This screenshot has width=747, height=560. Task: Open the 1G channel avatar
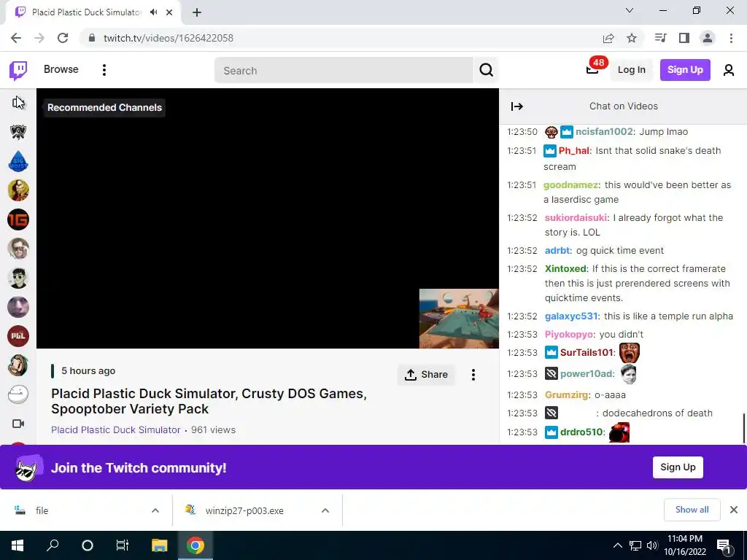pyautogui.click(x=18, y=219)
